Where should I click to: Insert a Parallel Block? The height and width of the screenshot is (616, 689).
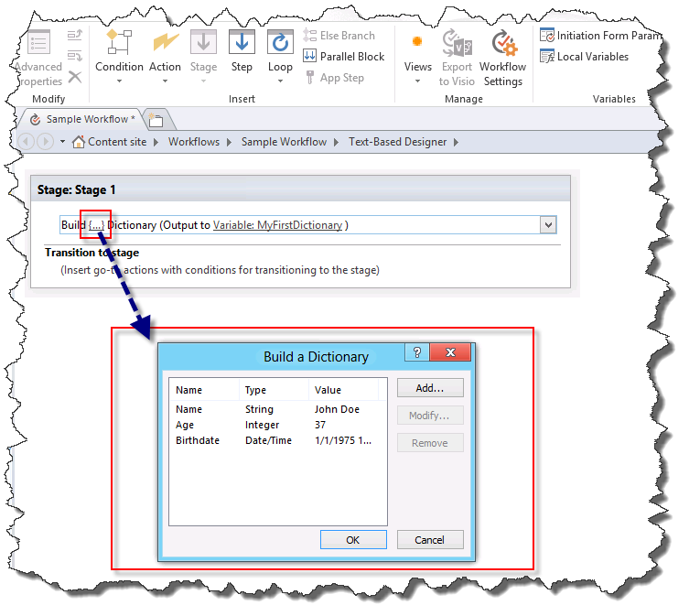click(x=344, y=56)
